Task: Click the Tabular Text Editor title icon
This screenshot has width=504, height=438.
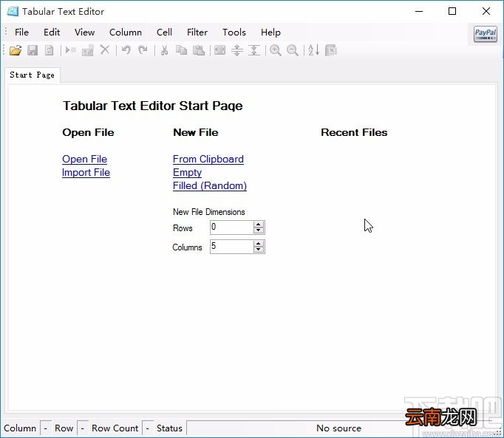Action: [13, 11]
